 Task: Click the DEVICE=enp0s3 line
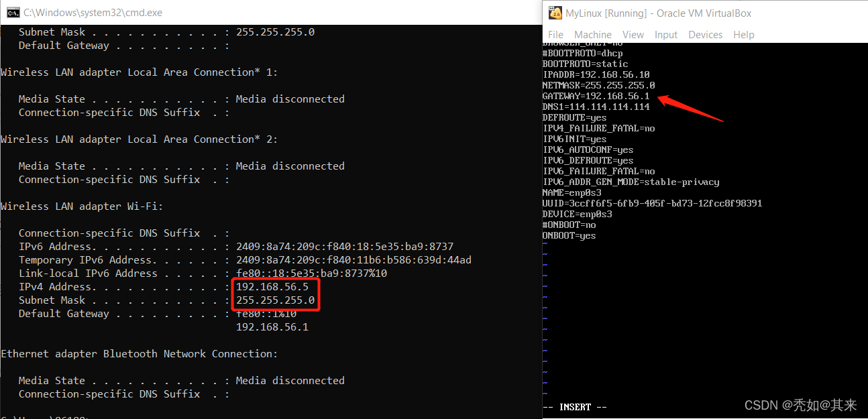(x=577, y=214)
